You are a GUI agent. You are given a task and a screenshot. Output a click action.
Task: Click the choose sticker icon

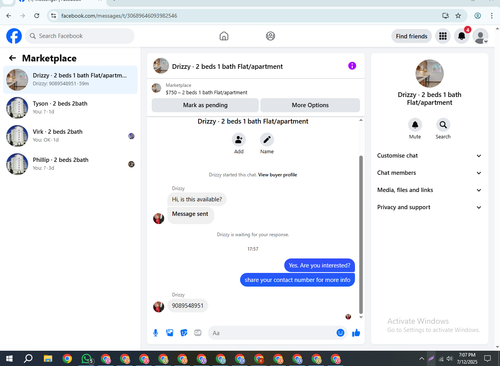(184, 333)
